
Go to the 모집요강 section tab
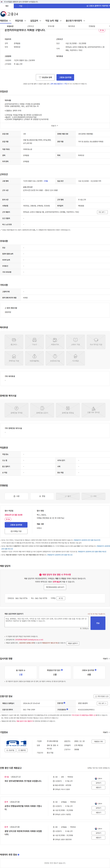[x=10, y=26]
